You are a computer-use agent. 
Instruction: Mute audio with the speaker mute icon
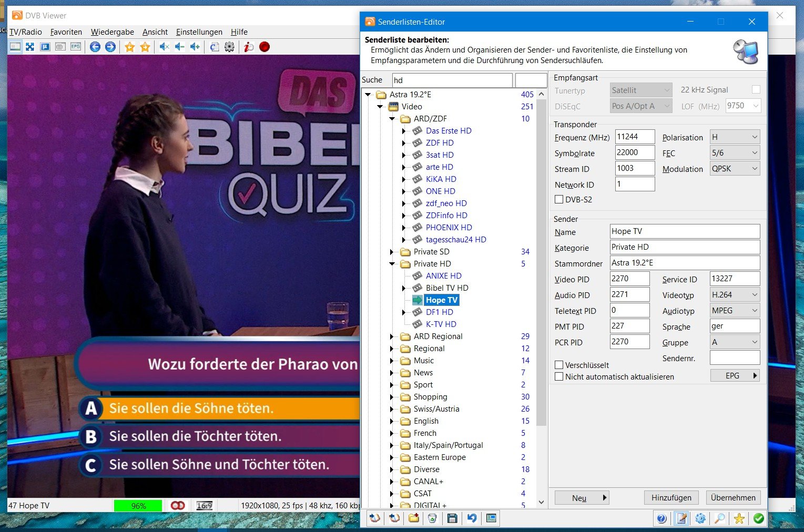click(164, 47)
